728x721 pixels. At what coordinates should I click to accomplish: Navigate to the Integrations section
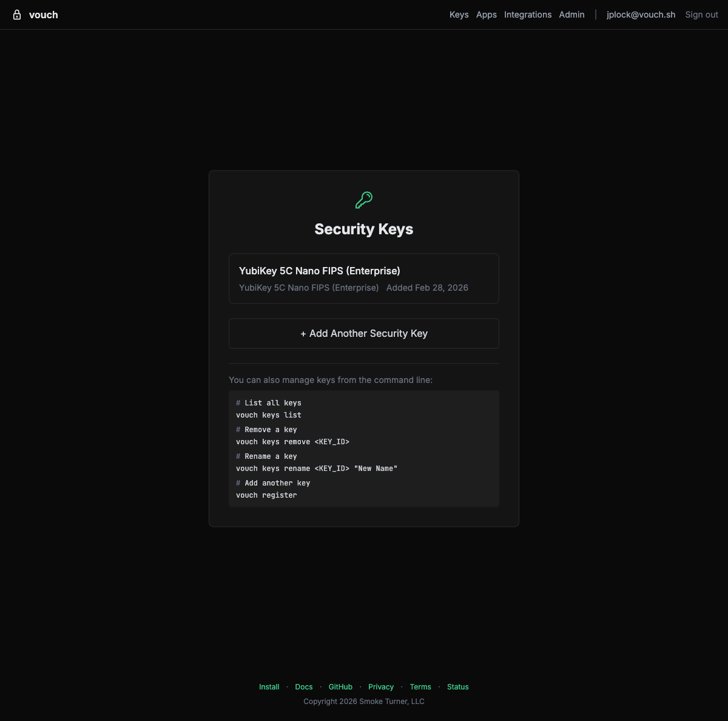(527, 14)
